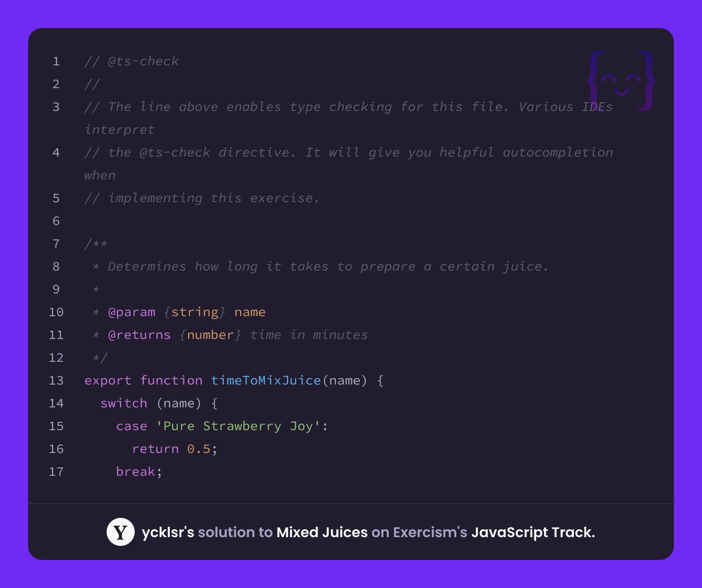
Task: Select the timeToMixJuice function name
Action: 266,380
